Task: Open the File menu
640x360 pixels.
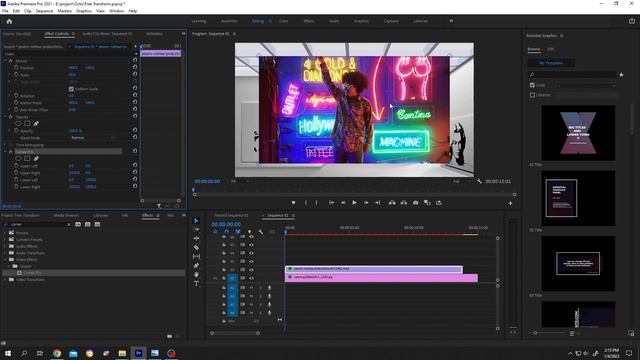Action: coord(5,11)
